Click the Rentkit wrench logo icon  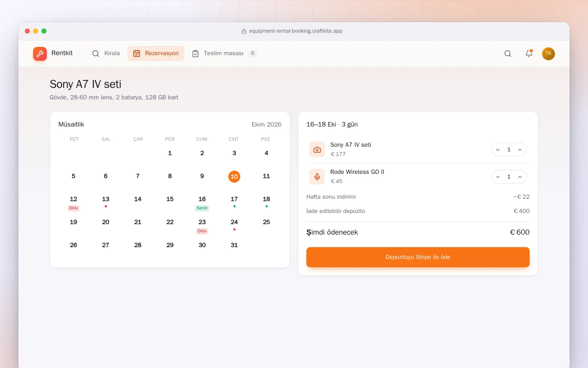[x=40, y=54]
